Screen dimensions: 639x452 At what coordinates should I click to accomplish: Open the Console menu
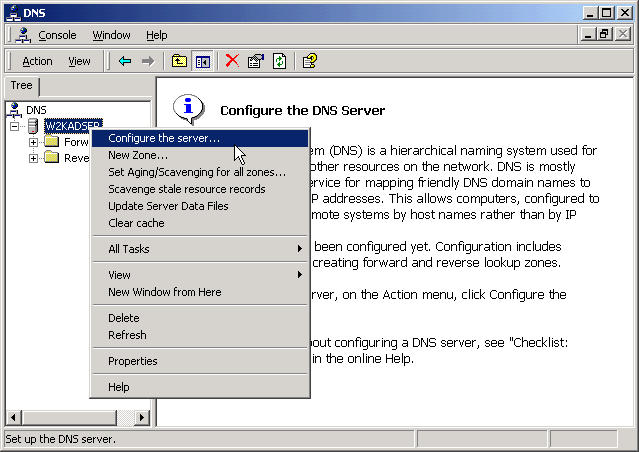click(x=56, y=35)
